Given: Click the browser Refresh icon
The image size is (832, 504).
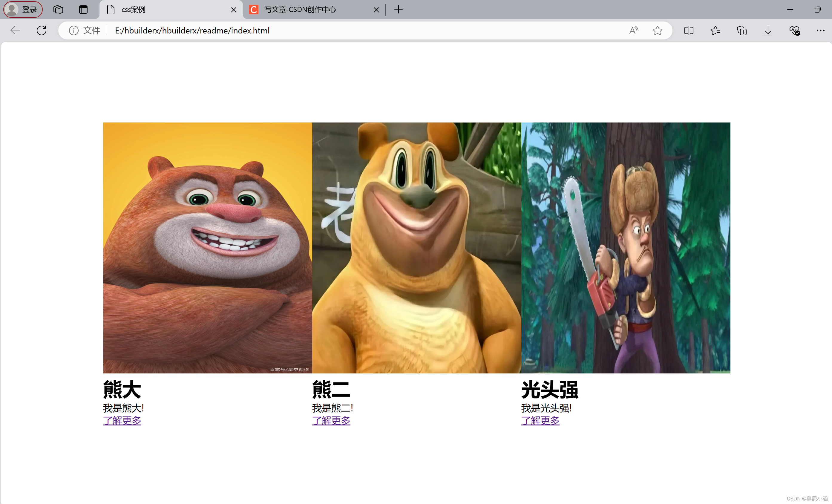Looking at the screenshot, I should [42, 31].
